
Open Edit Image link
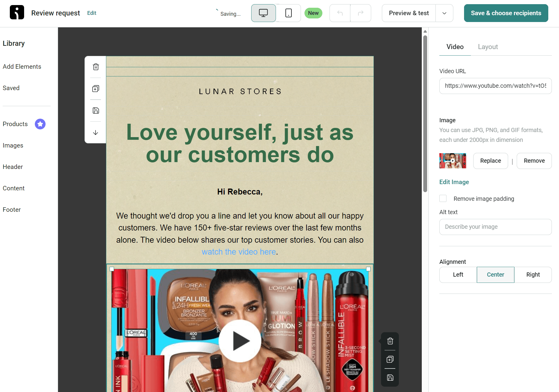point(454,182)
